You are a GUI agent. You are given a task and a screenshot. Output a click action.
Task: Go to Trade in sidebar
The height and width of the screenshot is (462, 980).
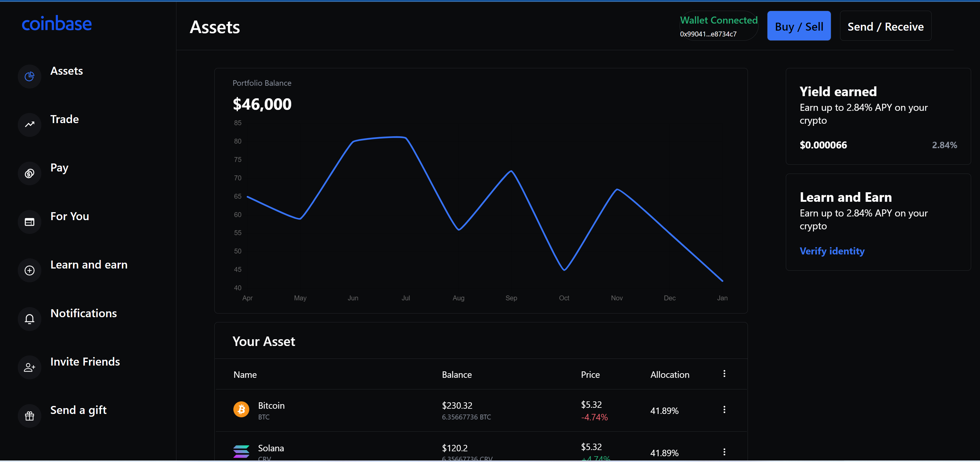65,119
